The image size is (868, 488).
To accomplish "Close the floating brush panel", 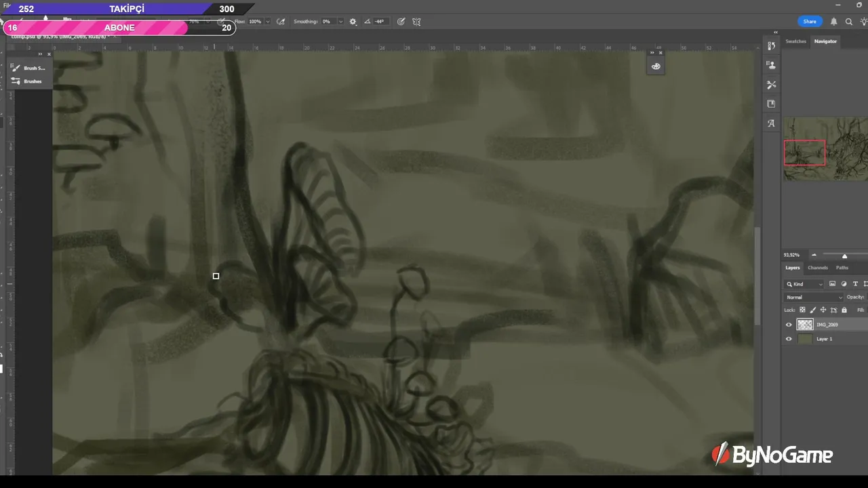I will pos(49,54).
